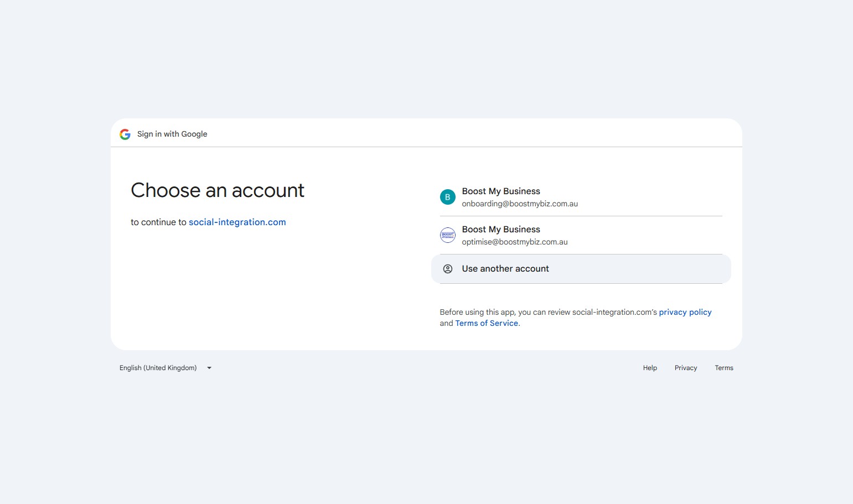Click the Use another account option
Screen dimensions: 853x504
(x=505, y=269)
